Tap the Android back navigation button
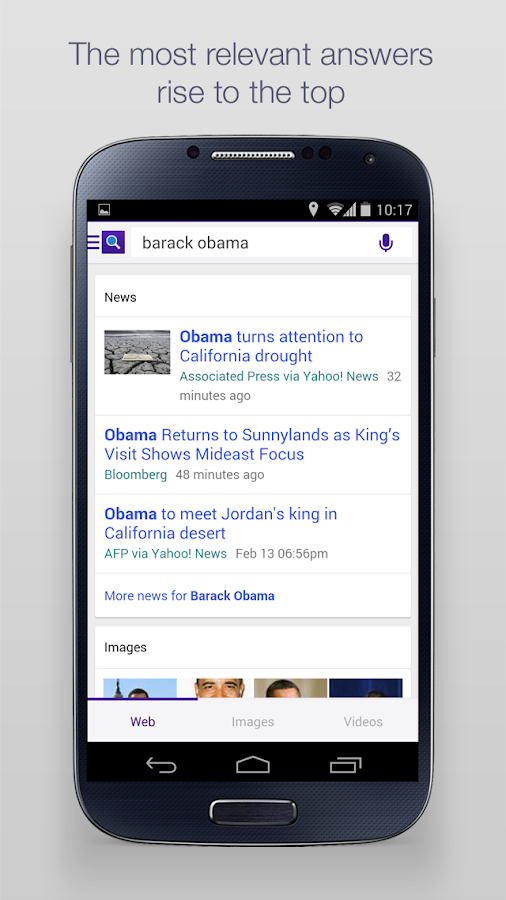This screenshot has height=900, width=506. coord(161,765)
